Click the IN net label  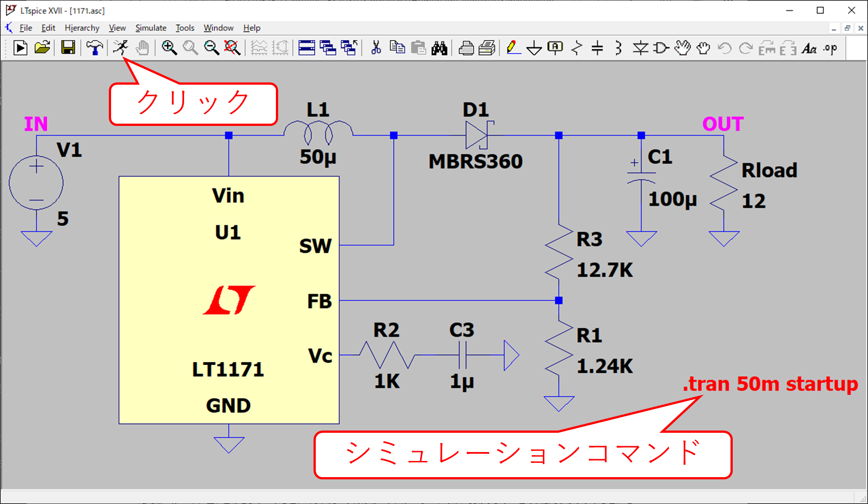(x=36, y=124)
